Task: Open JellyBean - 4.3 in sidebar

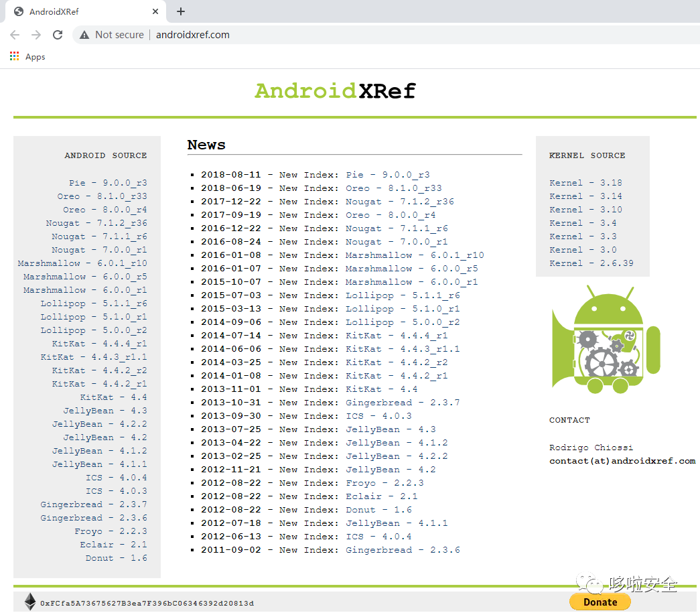Action: [x=105, y=411]
